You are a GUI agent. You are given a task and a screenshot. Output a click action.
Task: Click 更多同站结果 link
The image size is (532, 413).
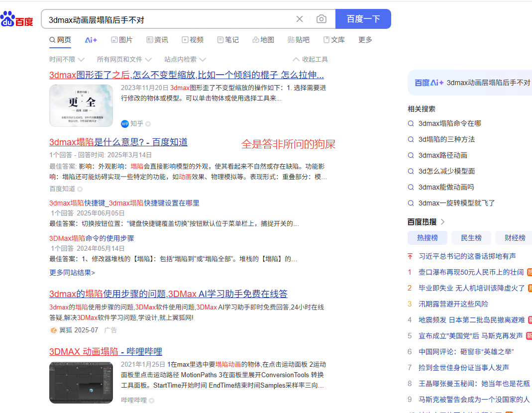pyautogui.click(x=72, y=273)
